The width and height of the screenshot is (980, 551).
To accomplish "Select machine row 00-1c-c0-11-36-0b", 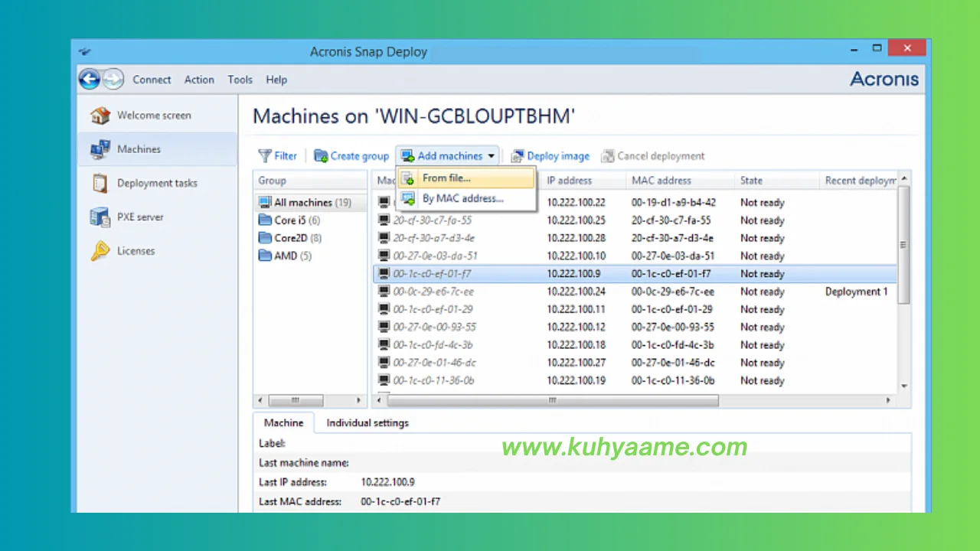I will point(635,380).
